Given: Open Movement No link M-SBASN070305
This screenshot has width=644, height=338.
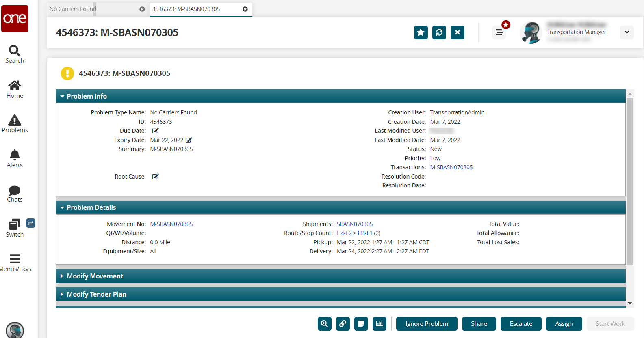Looking at the screenshot, I should pyautogui.click(x=171, y=224).
